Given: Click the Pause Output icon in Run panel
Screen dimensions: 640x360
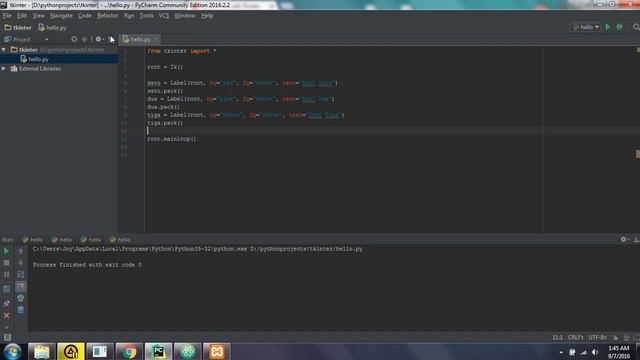Looking at the screenshot, I should pos(7,275).
